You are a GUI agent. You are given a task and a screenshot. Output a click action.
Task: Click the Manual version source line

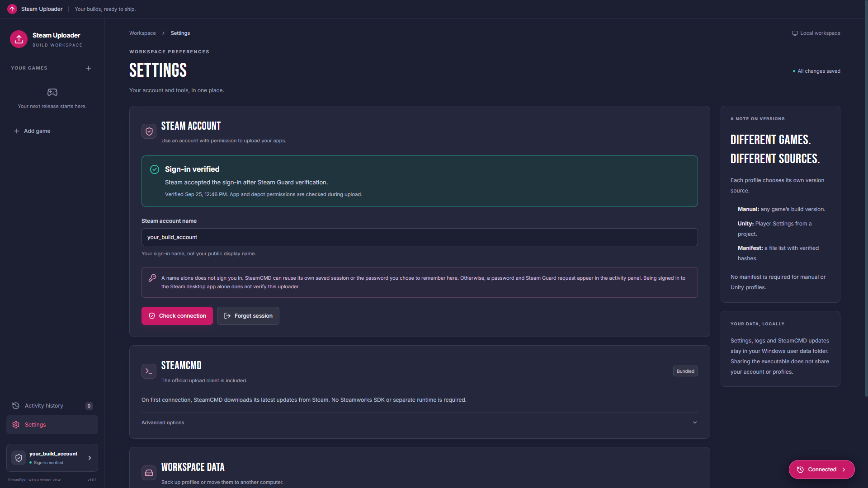tap(781, 209)
